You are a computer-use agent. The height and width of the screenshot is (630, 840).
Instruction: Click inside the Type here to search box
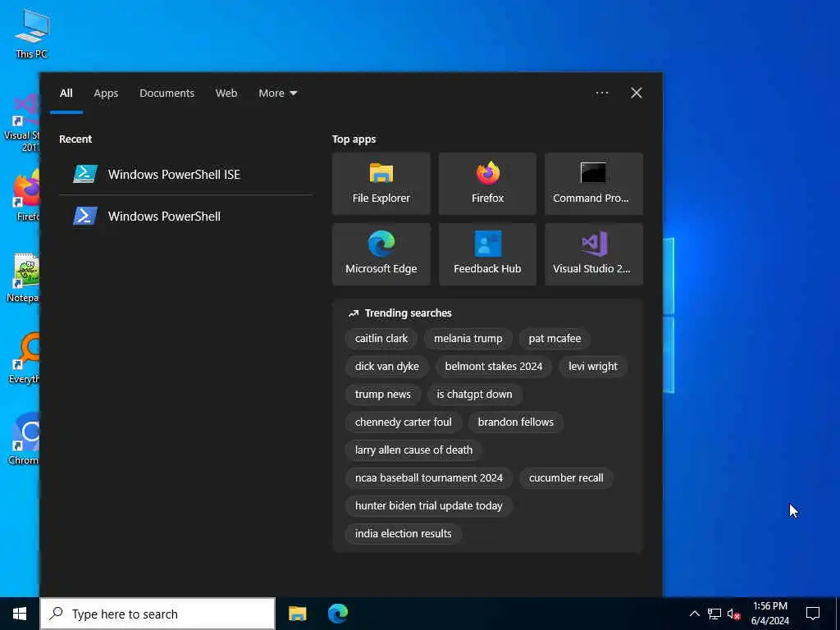point(157,614)
